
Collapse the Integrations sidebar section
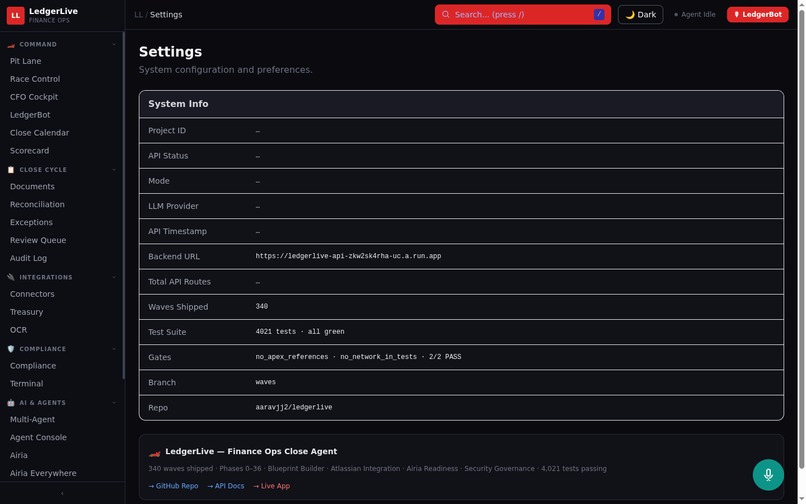(114, 277)
